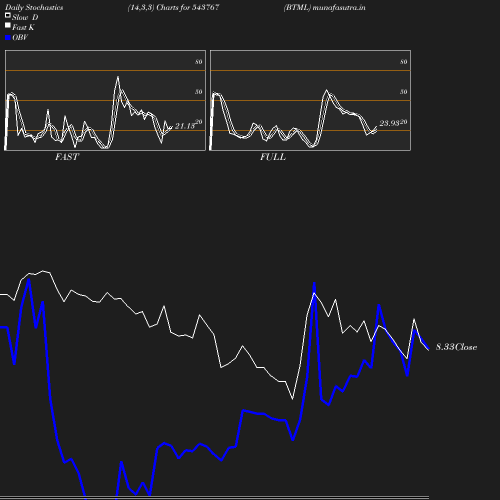Click the 20 axis label in FULL chart

(404, 122)
